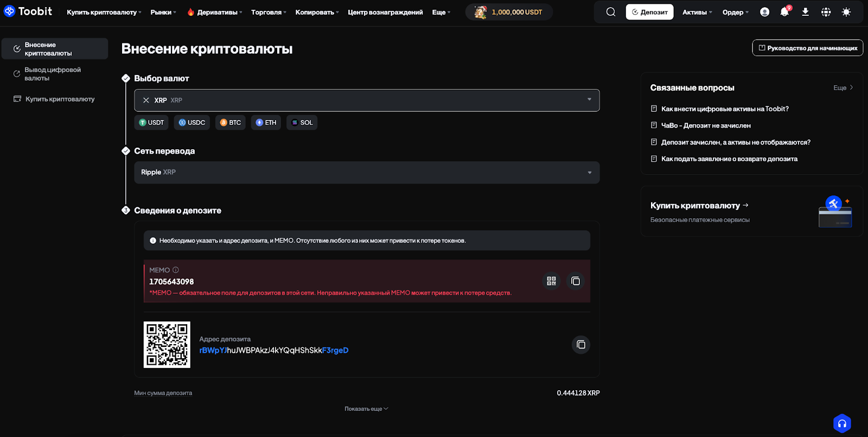Click the 0.444128 XRP minimum amount
The image size is (868, 437).
pos(578,393)
